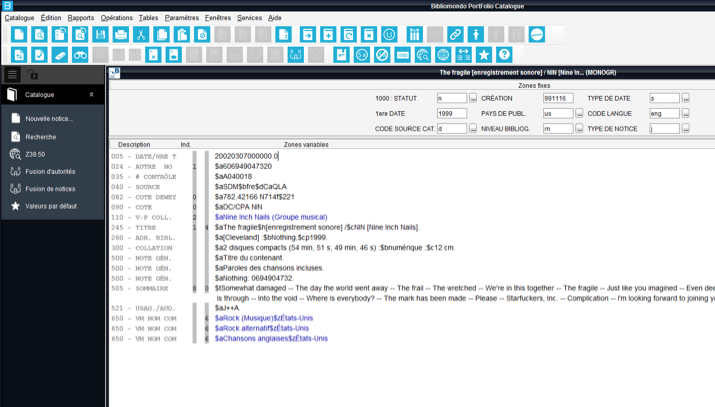The width and height of the screenshot is (715, 407).
Task: Open the Services menu
Action: (249, 18)
